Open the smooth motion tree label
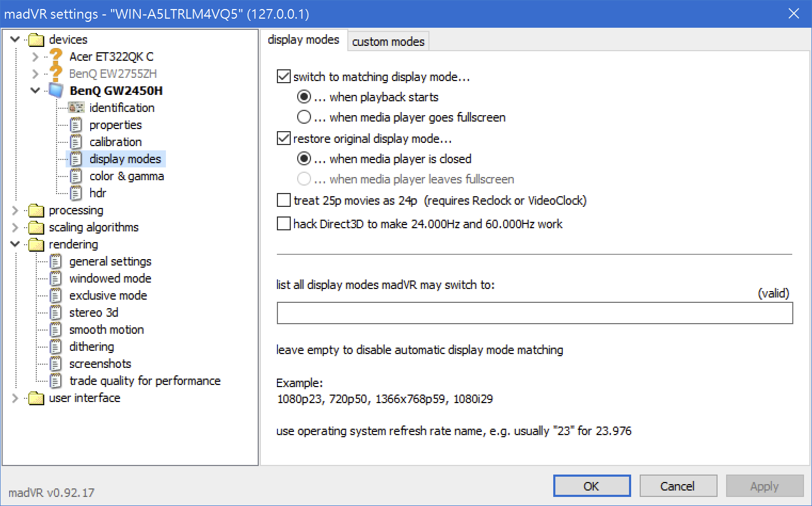The image size is (812, 506). [107, 330]
